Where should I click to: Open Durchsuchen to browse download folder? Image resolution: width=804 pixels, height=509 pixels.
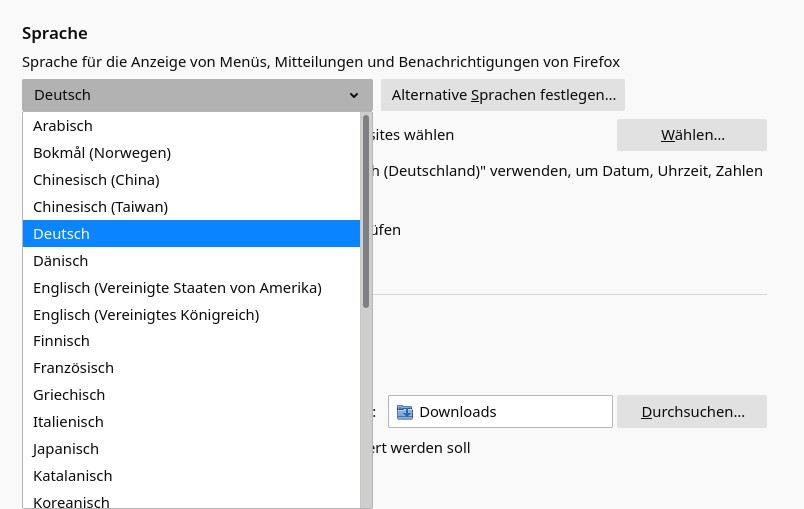[x=692, y=412]
